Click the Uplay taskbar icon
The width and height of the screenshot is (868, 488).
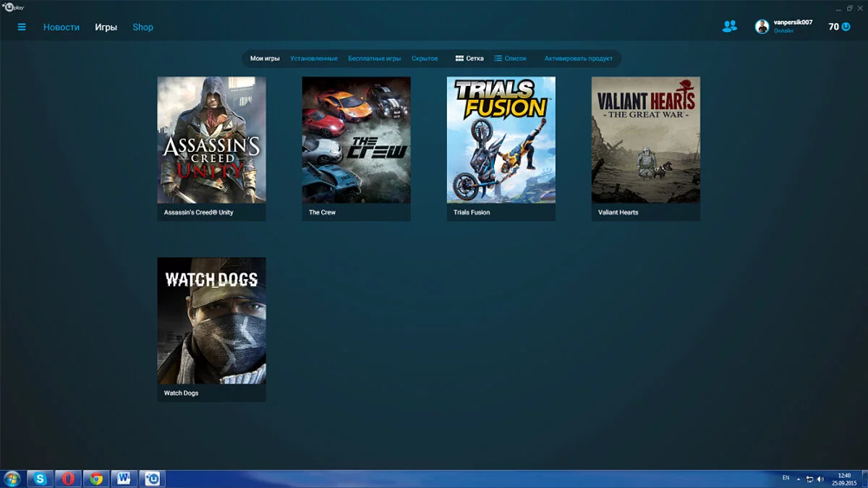point(152,479)
